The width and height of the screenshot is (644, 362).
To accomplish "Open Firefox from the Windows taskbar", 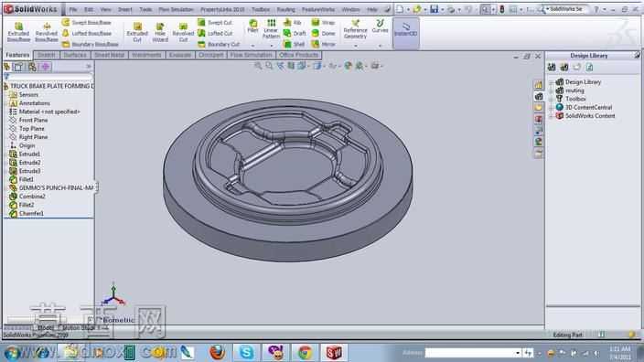I will [x=218, y=352].
